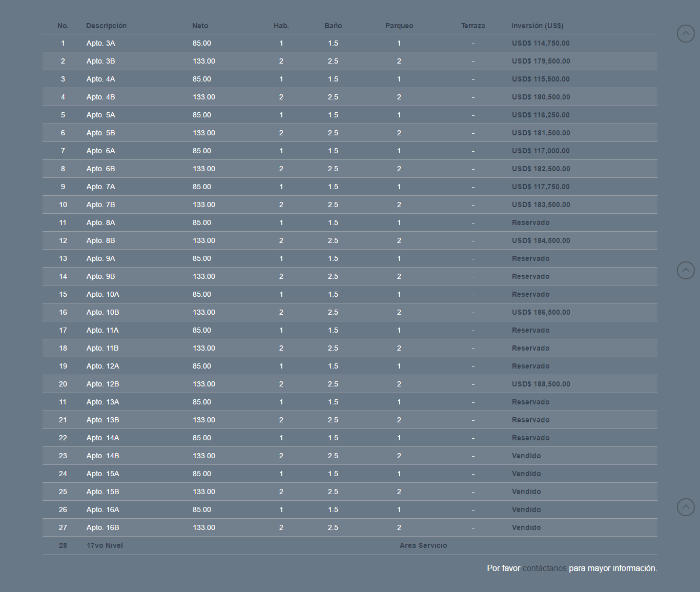Click the Terraza column header

coord(473,26)
